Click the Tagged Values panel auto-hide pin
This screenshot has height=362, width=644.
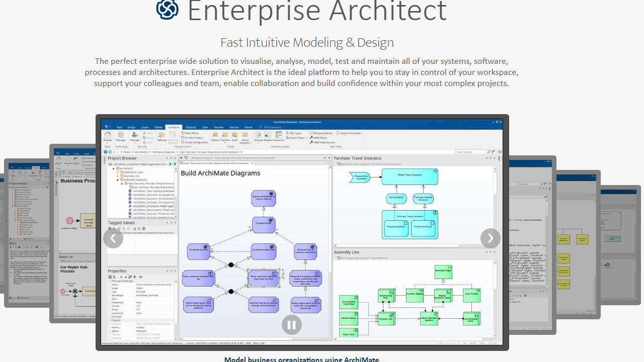click(171, 223)
